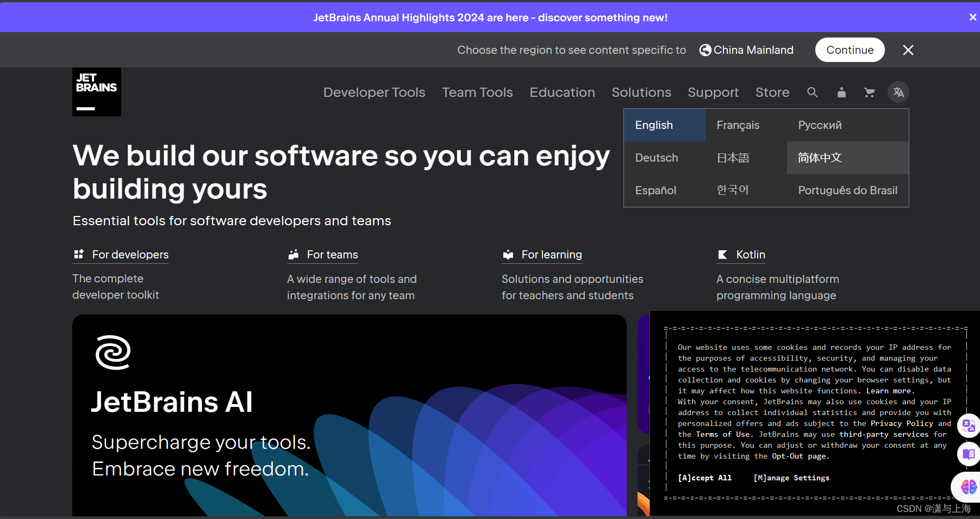Click [M]anage Settings for cookies
980x519 pixels.
point(791,478)
